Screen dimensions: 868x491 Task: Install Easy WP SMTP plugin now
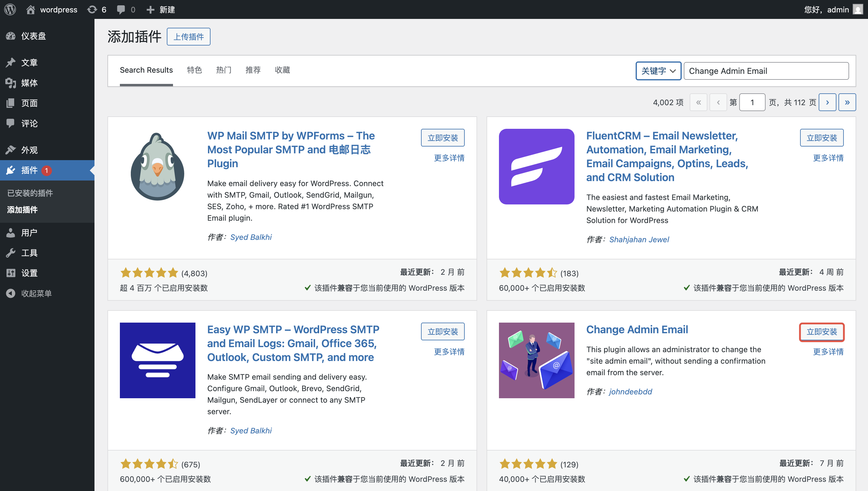(x=443, y=331)
